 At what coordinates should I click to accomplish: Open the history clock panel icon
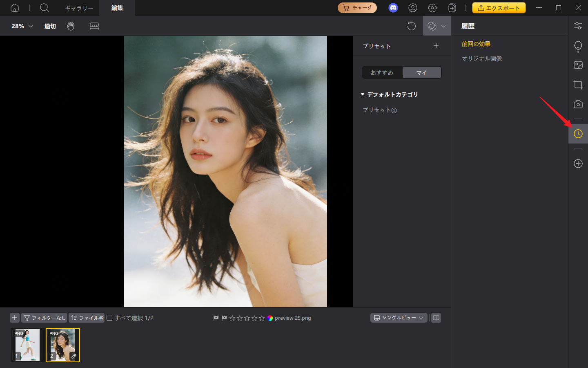tap(578, 133)
